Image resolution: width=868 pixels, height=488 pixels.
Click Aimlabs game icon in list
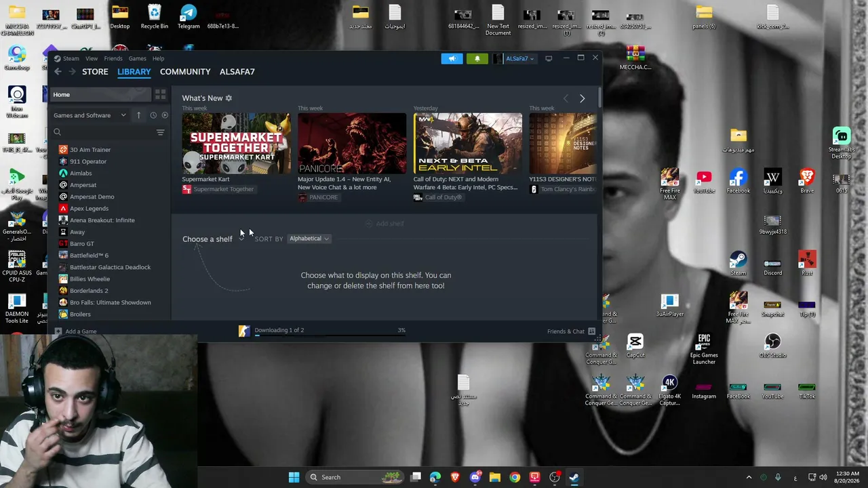(63, 174)
